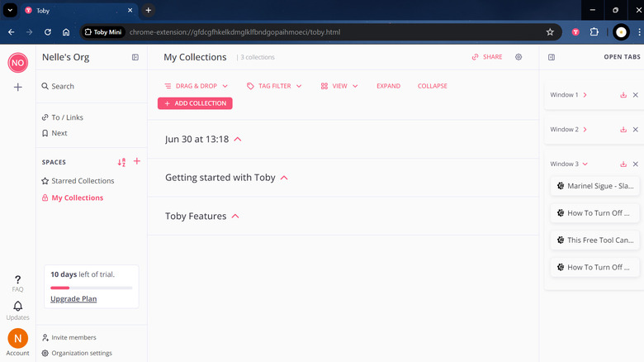Click the SHARE button
The height and width of the screenshot is (362, 644).
(x=487, y=57)
